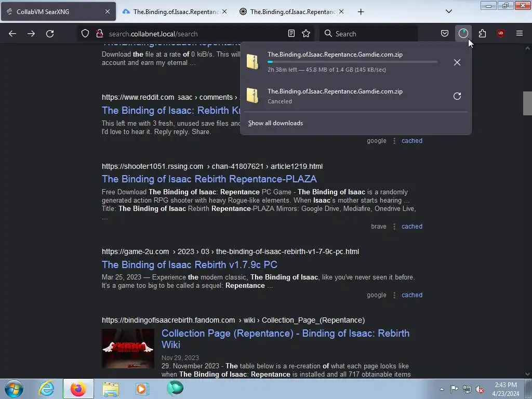Click the address bar URL
Viewport: 532px width, 399px height.
[153, 34]
